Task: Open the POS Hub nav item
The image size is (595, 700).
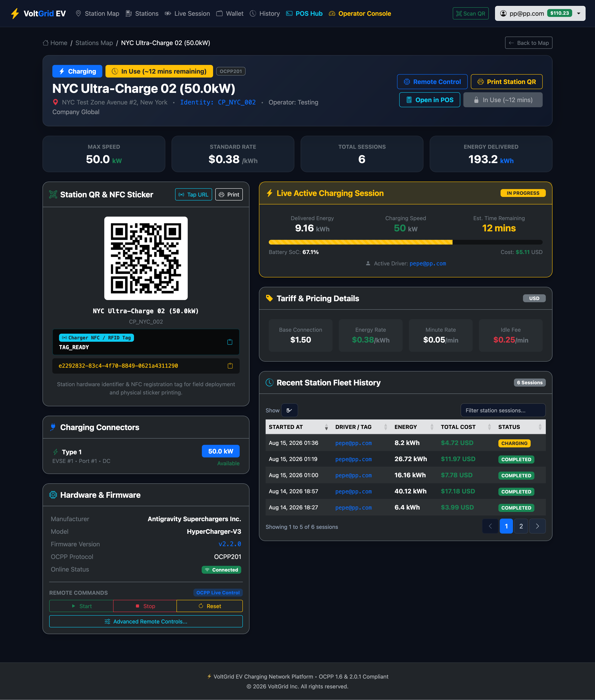Action: point(304,14)
